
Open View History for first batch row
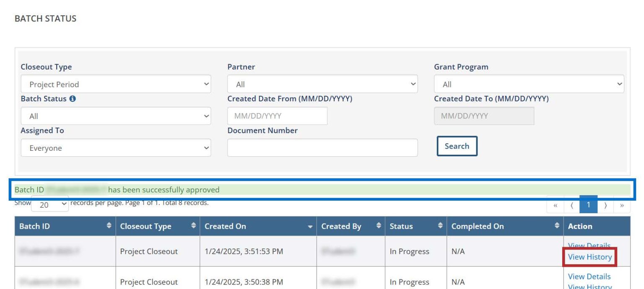(589, 257)
